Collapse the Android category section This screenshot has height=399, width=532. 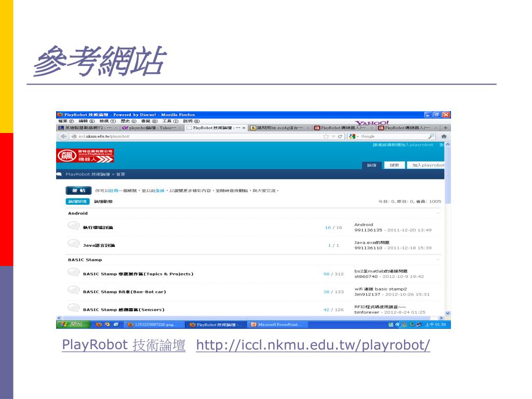click(437, 214)
